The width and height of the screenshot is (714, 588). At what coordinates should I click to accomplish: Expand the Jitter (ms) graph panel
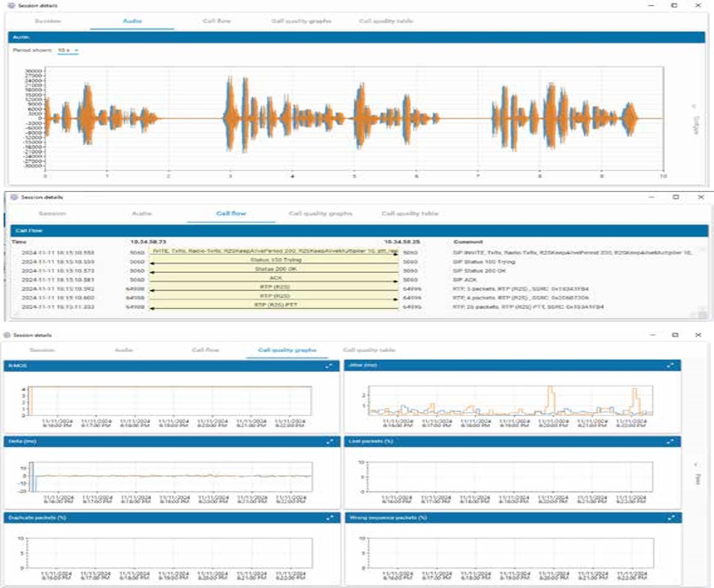coord(671,366)
